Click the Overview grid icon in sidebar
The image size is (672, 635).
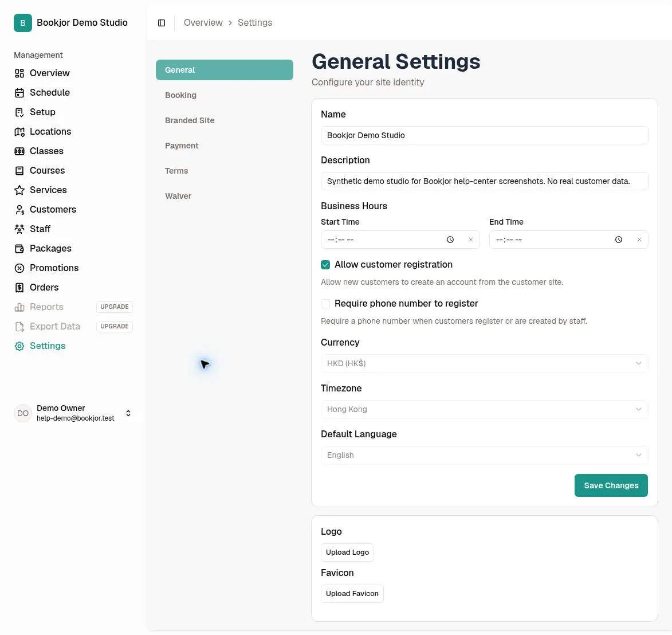pos(19,73)
